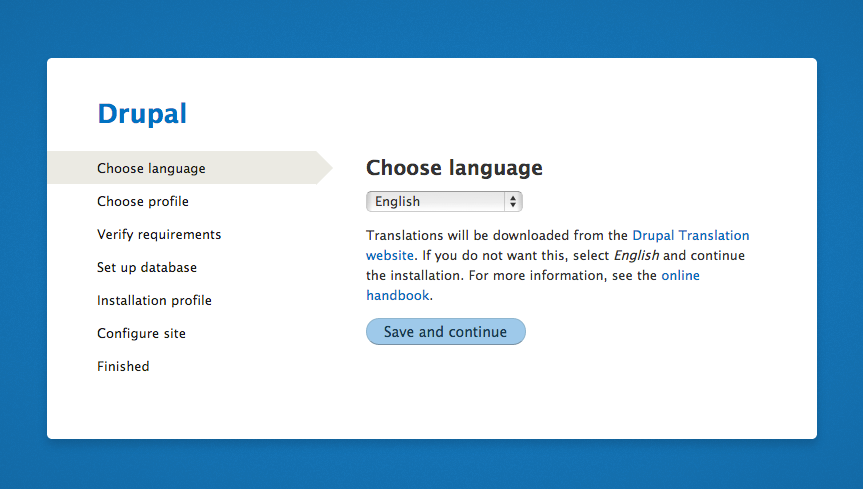Open the Drupal Translation website link

click(690, 236)
